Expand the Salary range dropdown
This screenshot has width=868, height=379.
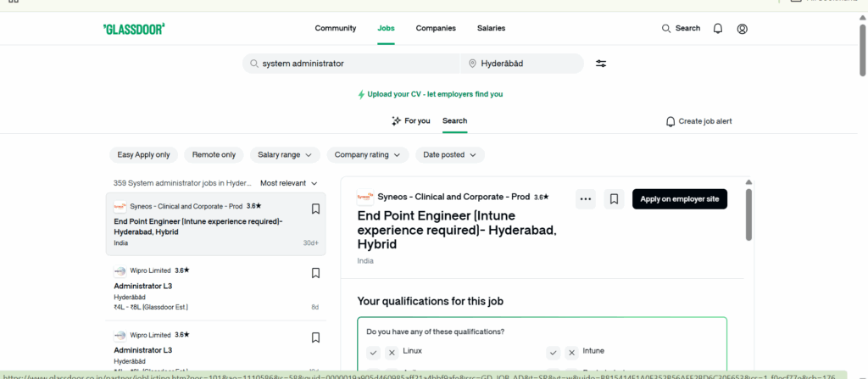(285, 155)
